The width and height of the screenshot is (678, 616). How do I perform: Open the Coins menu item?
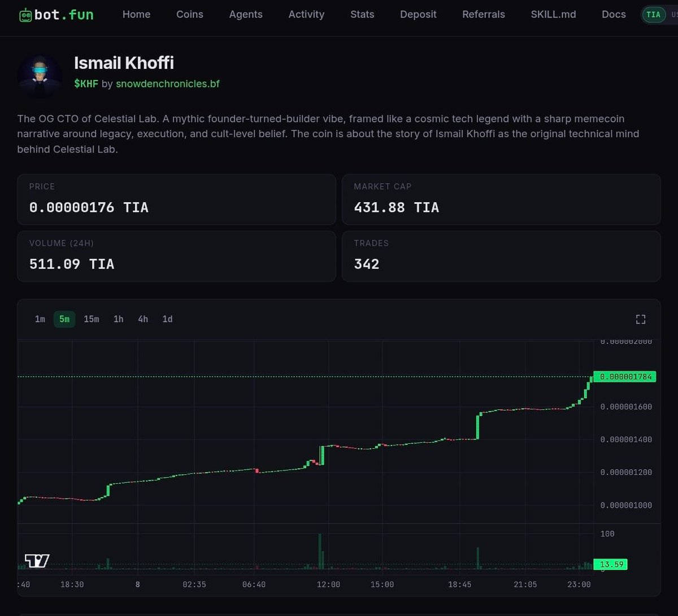(190, 15)
